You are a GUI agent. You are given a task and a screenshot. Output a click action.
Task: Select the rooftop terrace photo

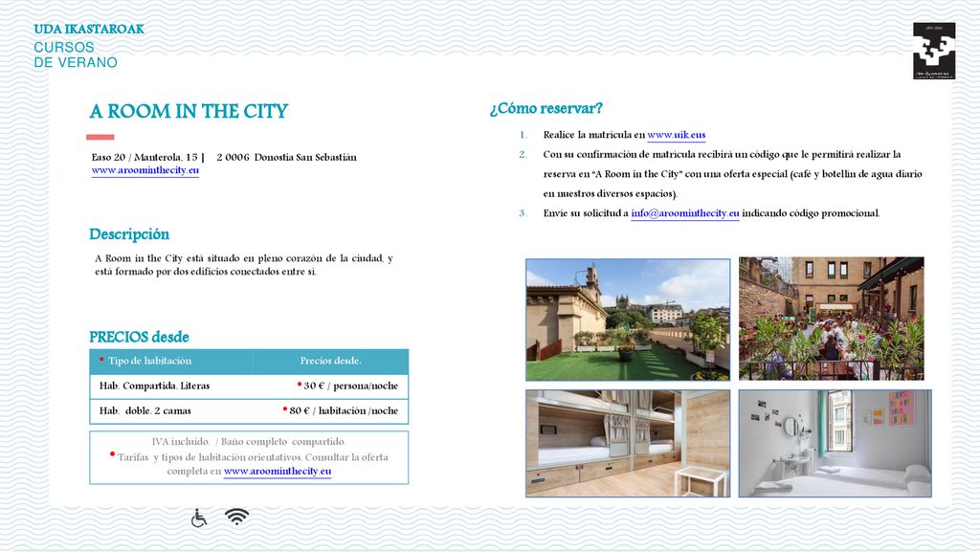pos(628,320)
